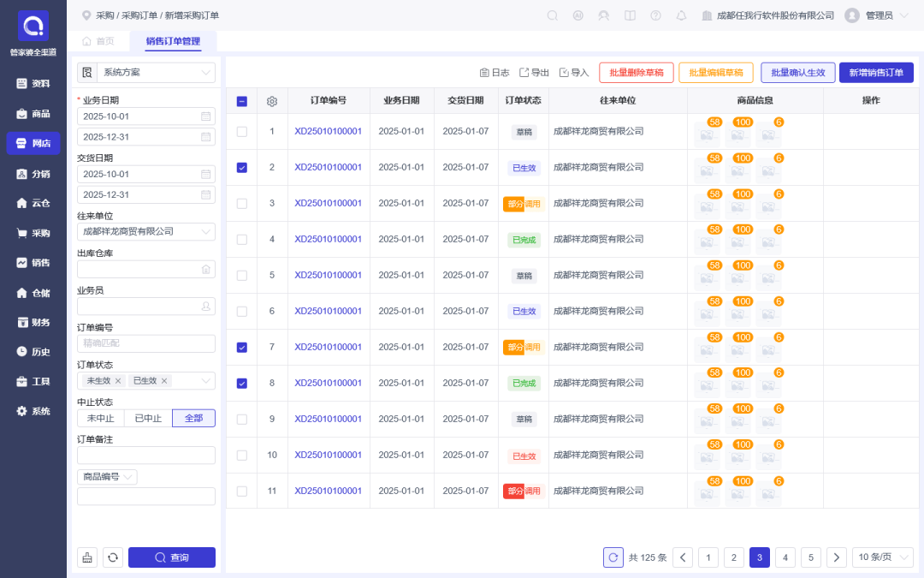Uncheck the checkbox for row 7

[241, 348]
